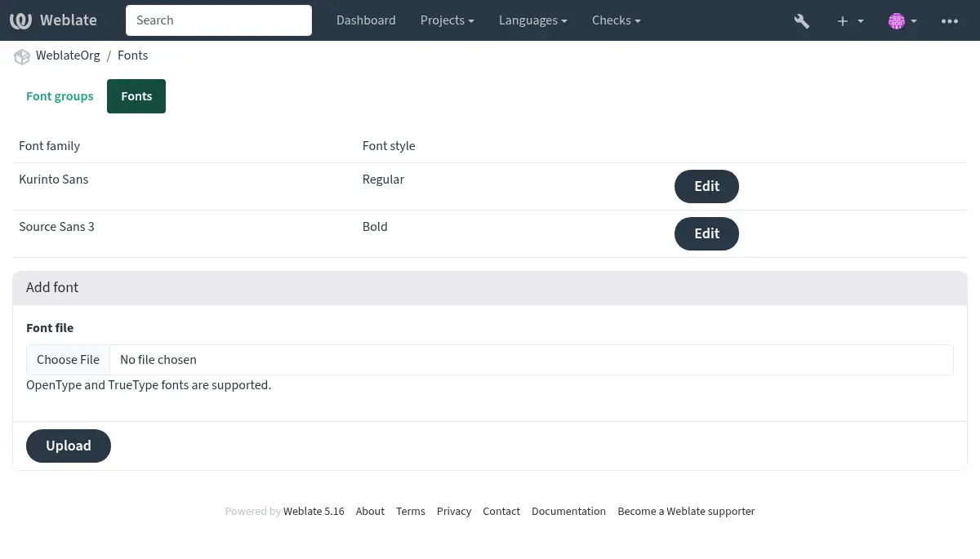Viewport: 980px width, 559px height.
Task: Follow the Become a Weblate supporter link
Action: click(x=686, y=512)
